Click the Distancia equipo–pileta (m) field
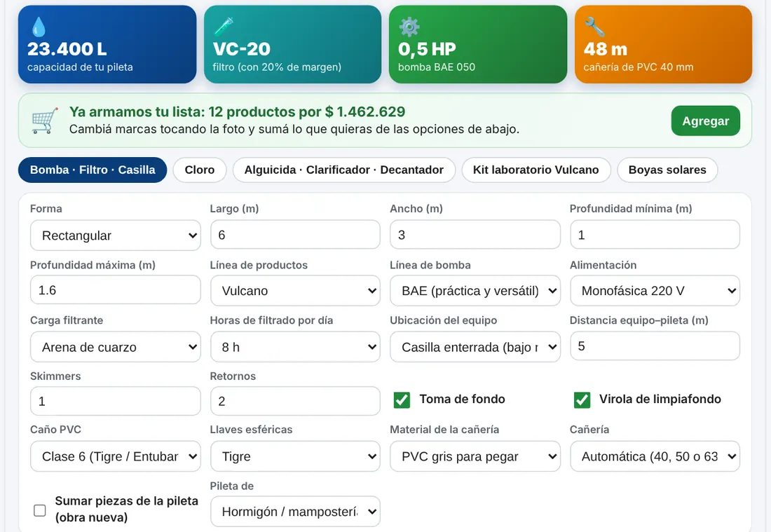This screenshot has height=532, width=771. (x=655, y=346)
